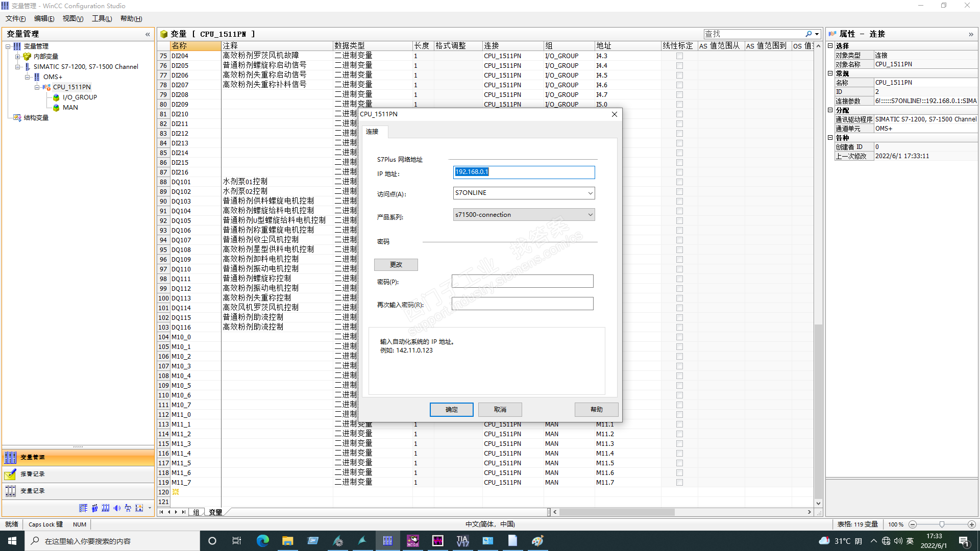Switch to the 组 bottom tab

point(196,512)
